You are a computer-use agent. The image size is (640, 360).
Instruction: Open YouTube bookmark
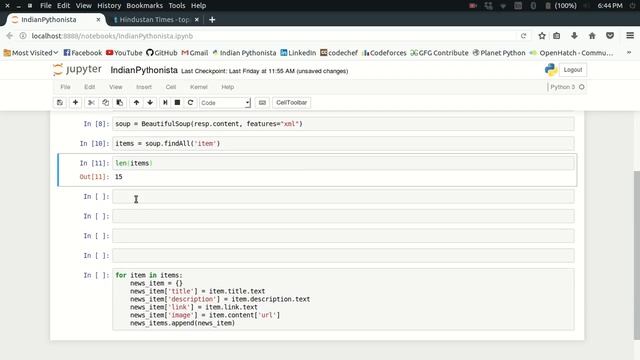[124, 53]
